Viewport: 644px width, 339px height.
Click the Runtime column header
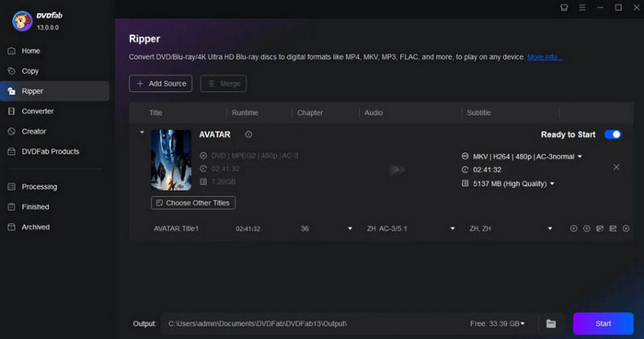click(245, 112)
